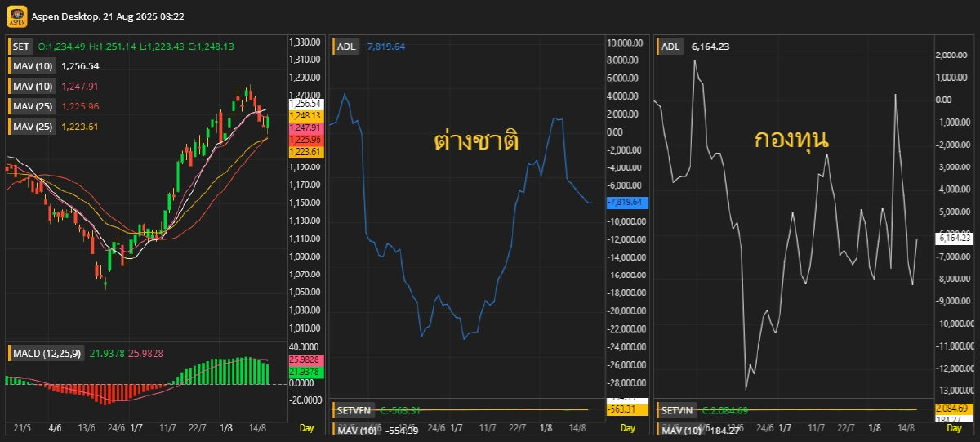Select the MAV (25) label showing 1,223.61
Screen dimensions: 980x442
tap(33, 126)
